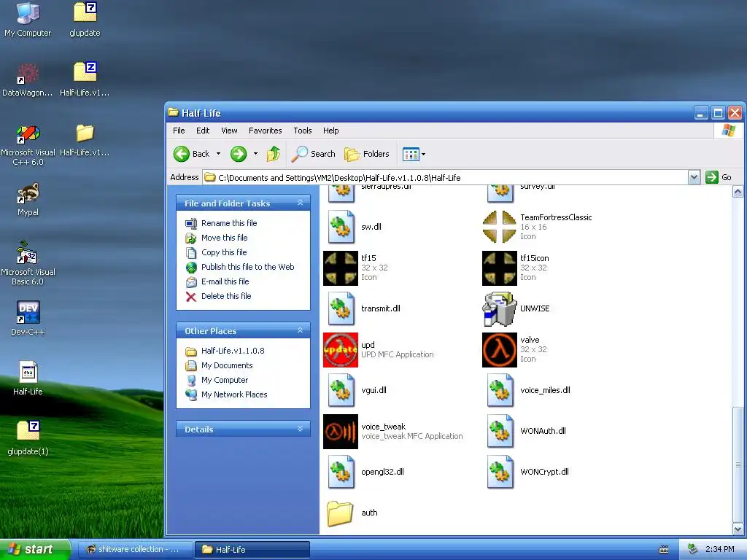Click Rename this file
This screenshot has height=560, width=747.
pos(228,223)
